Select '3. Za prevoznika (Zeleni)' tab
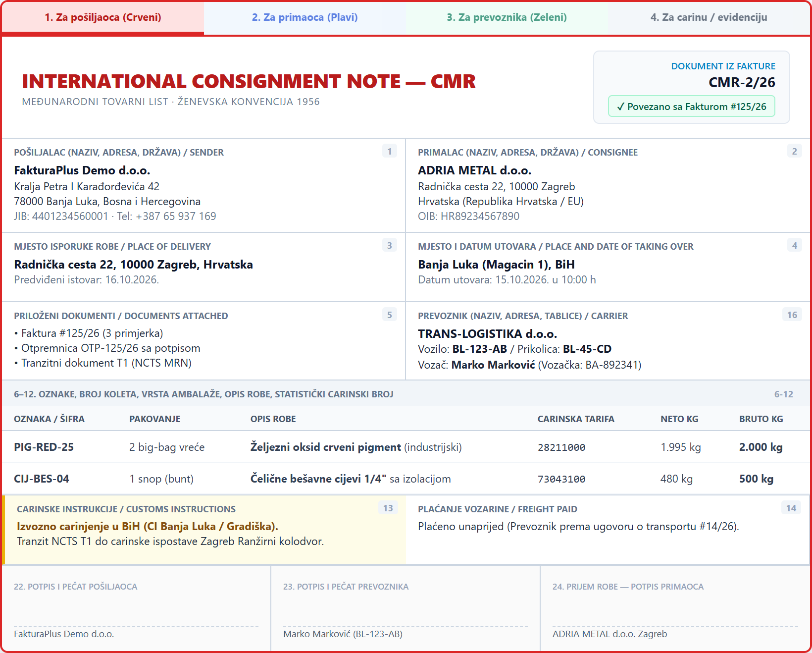 [x=507, y=18]
